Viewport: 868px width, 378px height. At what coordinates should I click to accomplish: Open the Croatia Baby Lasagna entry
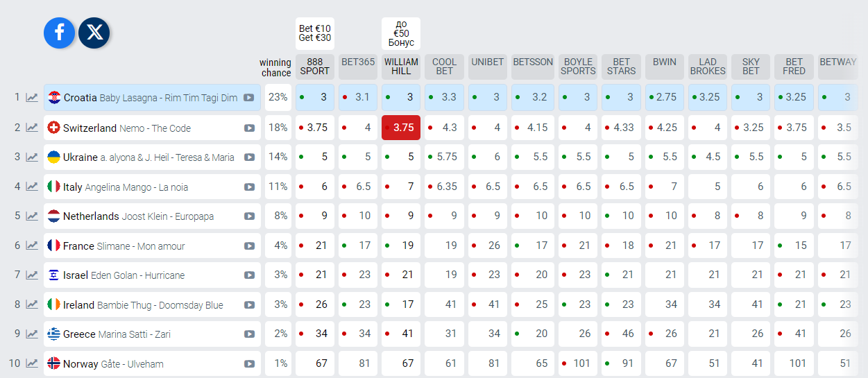click(x=152, y=98)
